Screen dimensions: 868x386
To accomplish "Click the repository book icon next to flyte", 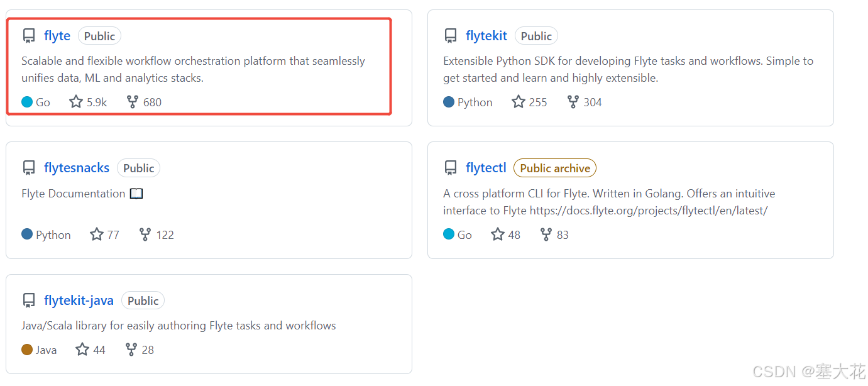I will pos(28,35).
